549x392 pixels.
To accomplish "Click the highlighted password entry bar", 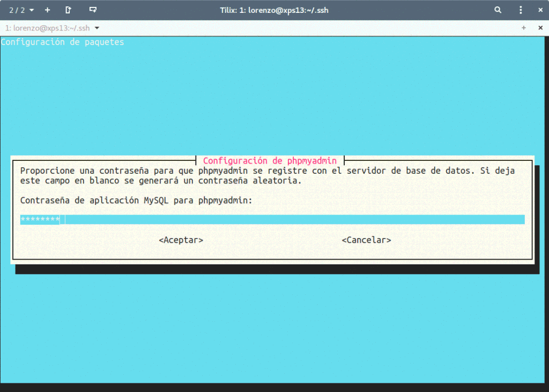I will point(268,219).
